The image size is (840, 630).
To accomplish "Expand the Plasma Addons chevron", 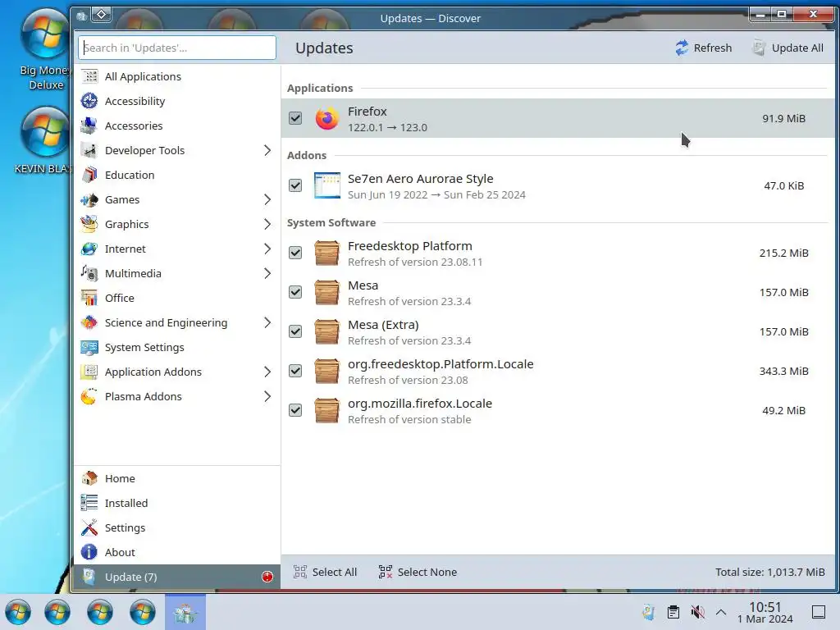I will 267,396.
